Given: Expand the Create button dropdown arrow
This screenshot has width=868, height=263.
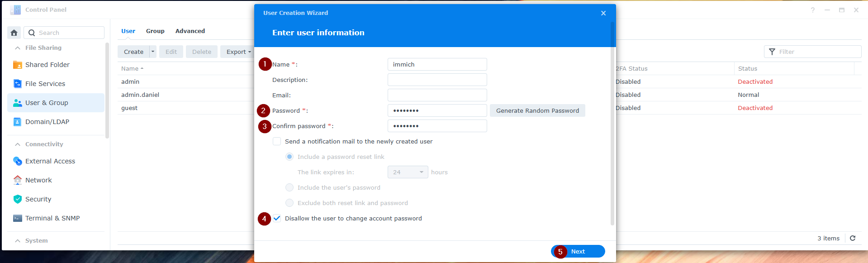Looking at the screenshot, I should pos(153,52).
